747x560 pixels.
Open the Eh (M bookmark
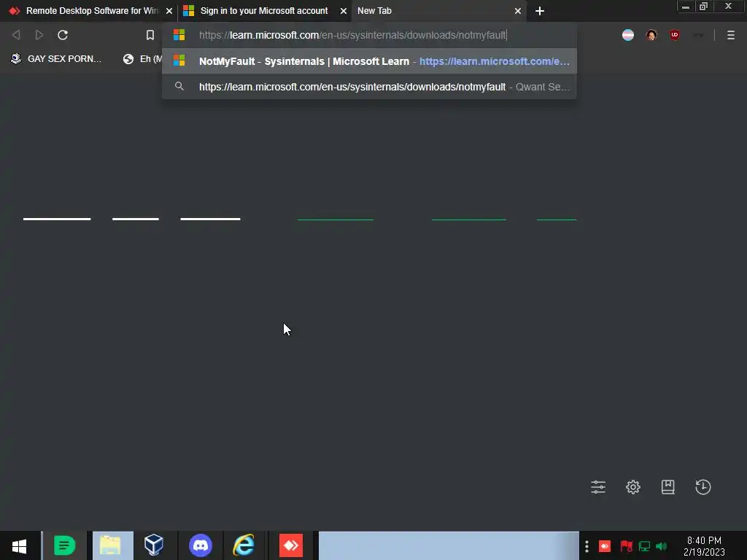[142, 59]
